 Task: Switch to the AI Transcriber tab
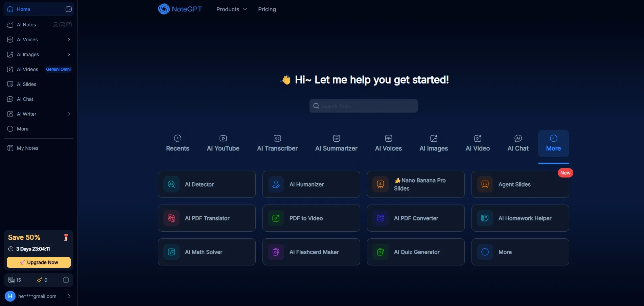pyautogui.click(x=277, y=143)
